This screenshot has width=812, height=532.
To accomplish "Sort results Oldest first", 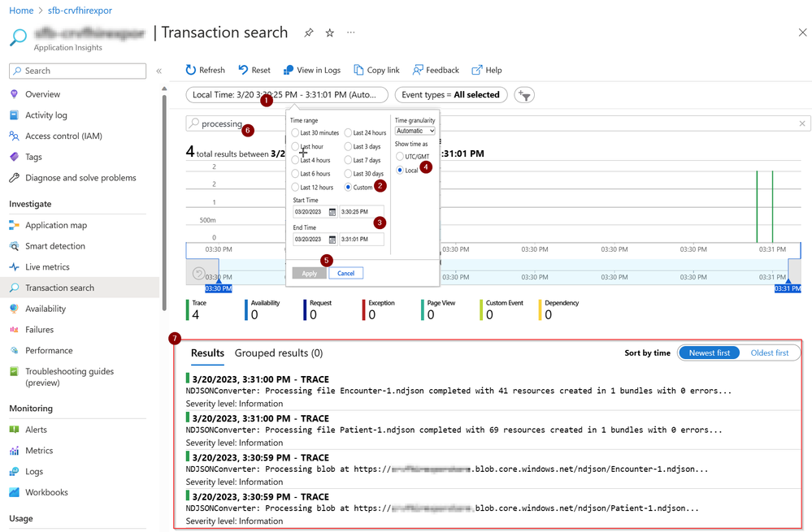I will coord(770,353).
